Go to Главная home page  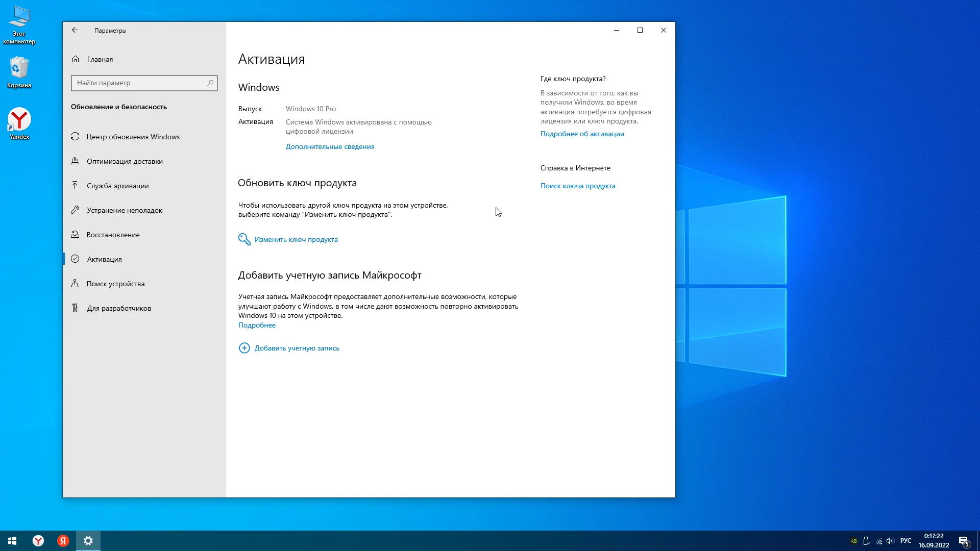click(x=100, y=59)
